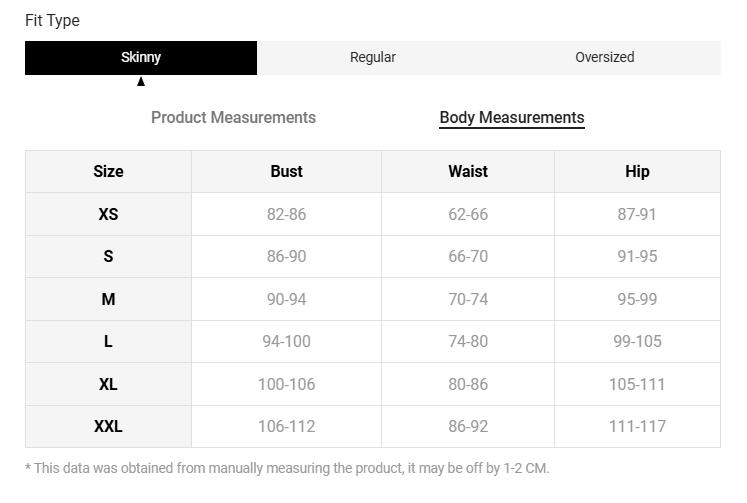The height and width of the screenshot is (503, 747).
Task: Click the Hip column header
Action: tap(637, 171)
